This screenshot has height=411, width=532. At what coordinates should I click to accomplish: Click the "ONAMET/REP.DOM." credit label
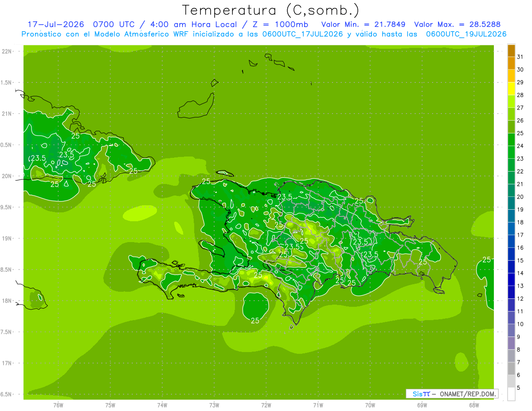pyautogui.click(x=467, y=394)
